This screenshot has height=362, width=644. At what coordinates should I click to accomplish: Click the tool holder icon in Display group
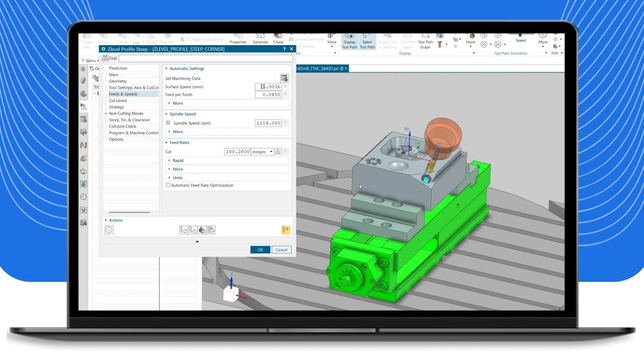pyautogui.click(x=439, y=45)
